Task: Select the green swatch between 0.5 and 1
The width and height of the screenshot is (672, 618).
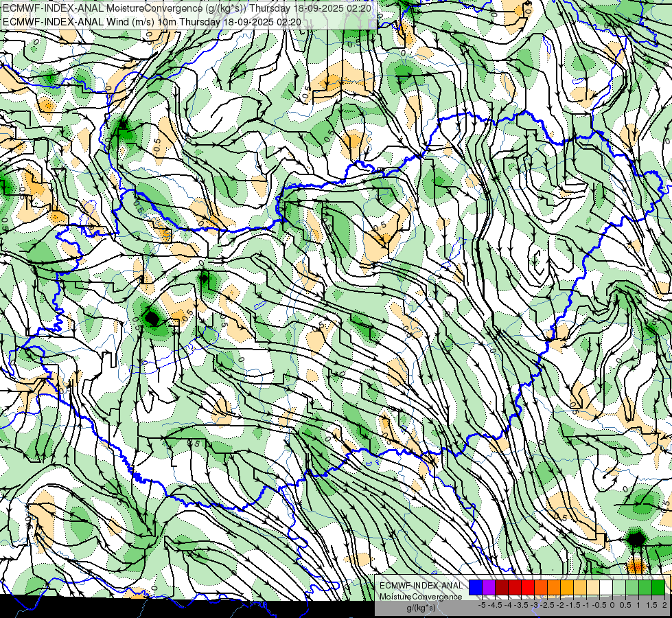Action: (x=632, y=588)
